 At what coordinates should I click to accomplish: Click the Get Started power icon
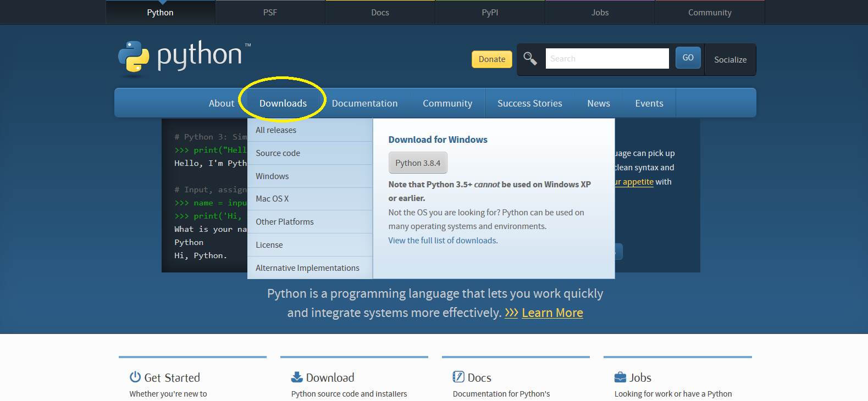[135, 377]
